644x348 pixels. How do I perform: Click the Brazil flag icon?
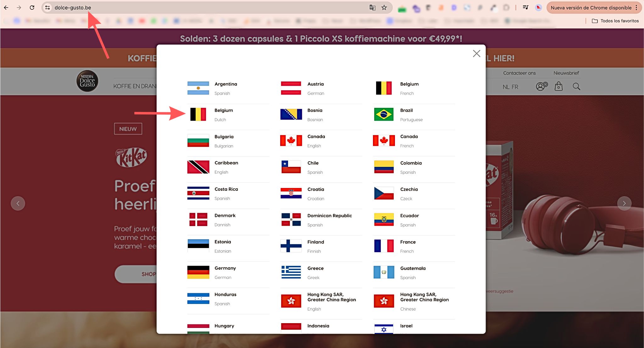pyautogui.click(x=384, y=114)
